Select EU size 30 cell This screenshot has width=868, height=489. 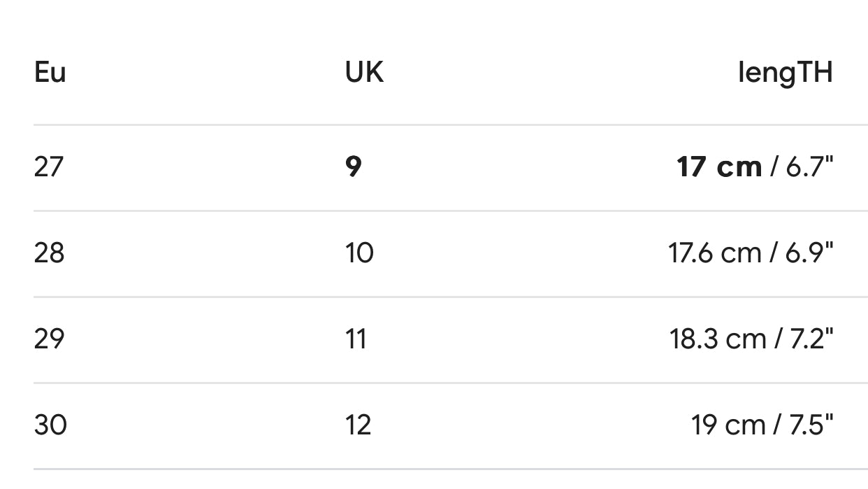point(50,425)
